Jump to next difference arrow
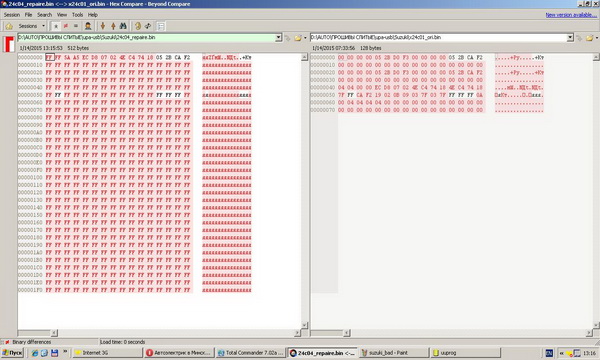Screen dimensions: 600x360 pos(103,26)
